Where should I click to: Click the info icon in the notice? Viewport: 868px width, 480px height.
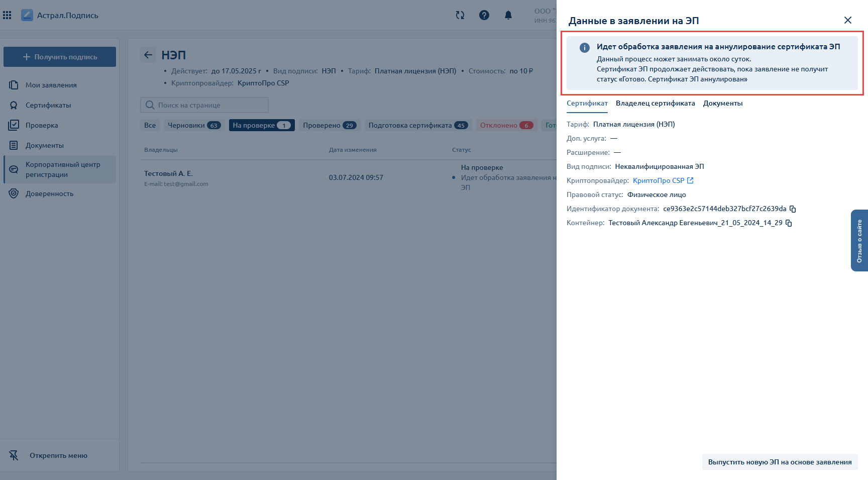coord(585,48)
